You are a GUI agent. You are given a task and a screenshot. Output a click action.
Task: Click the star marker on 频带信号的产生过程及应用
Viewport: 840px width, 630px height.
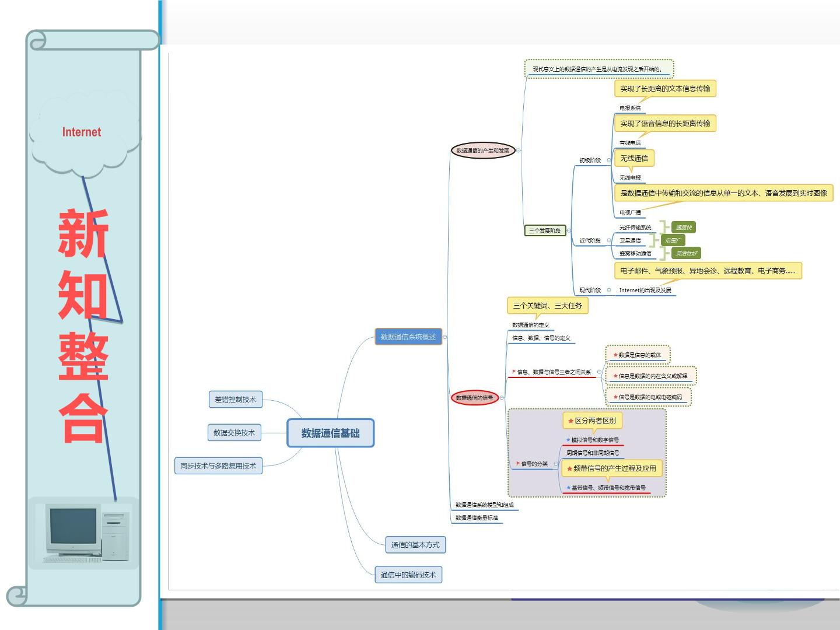(569, 468)
